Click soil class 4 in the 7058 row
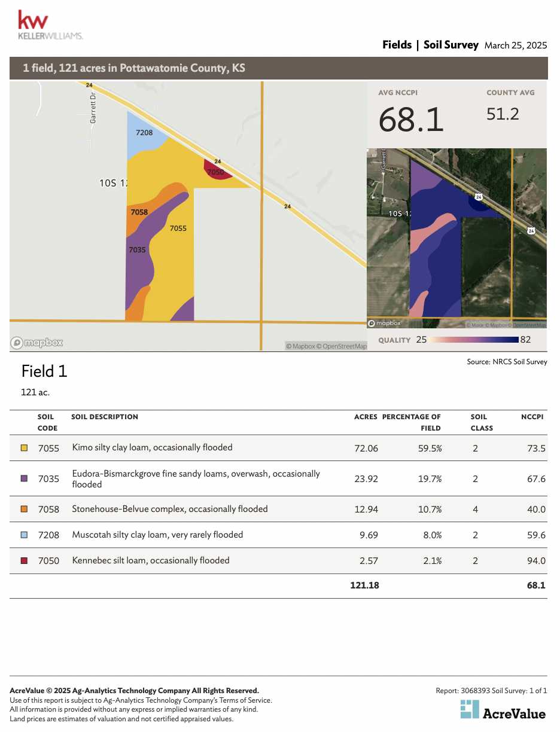The image size is (560, 732). [475, 510]
